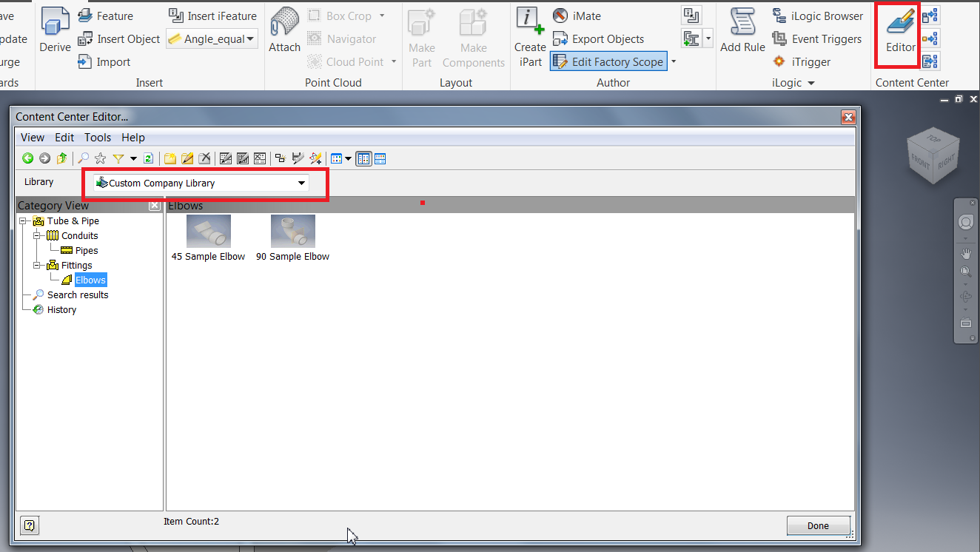Image resolution: width=980 pixels, height=552 pixels.
Task: Activate the iTrigger tool
Action: pos(805,61)
